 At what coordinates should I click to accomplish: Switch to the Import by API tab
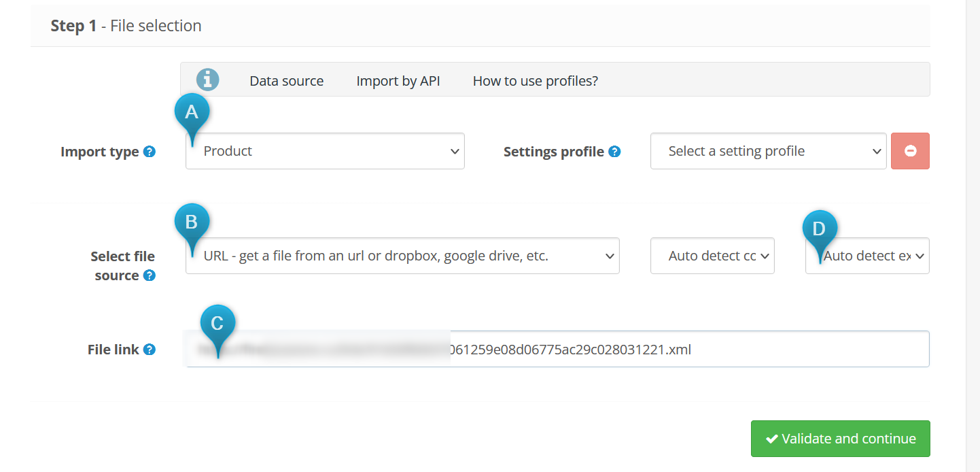398,81
